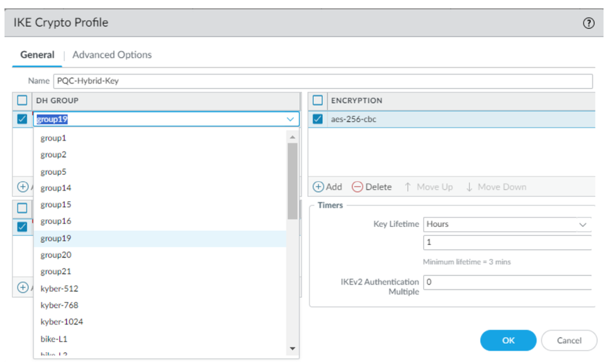Viewport: 609px width, 364px height.
Task: Choose kyber-768 from the dropdown list
Action: point(159,306)
